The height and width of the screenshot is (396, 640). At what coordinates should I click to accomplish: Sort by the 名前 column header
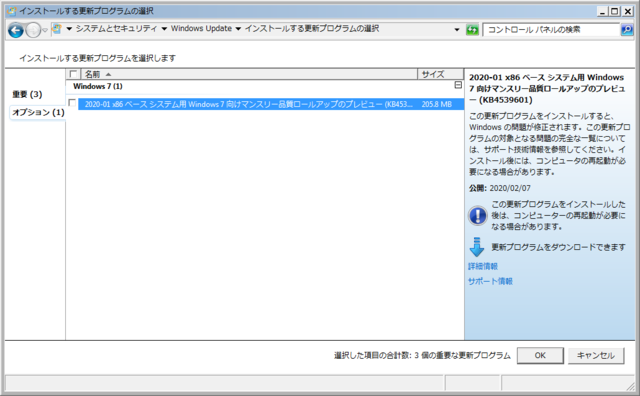tap(249, 74)
